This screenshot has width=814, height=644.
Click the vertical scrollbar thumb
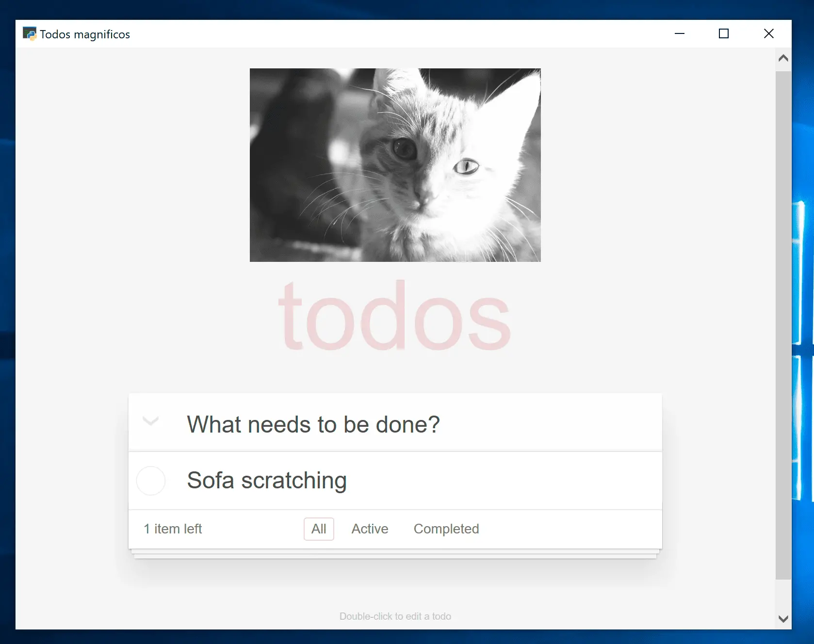click(783, 325)
